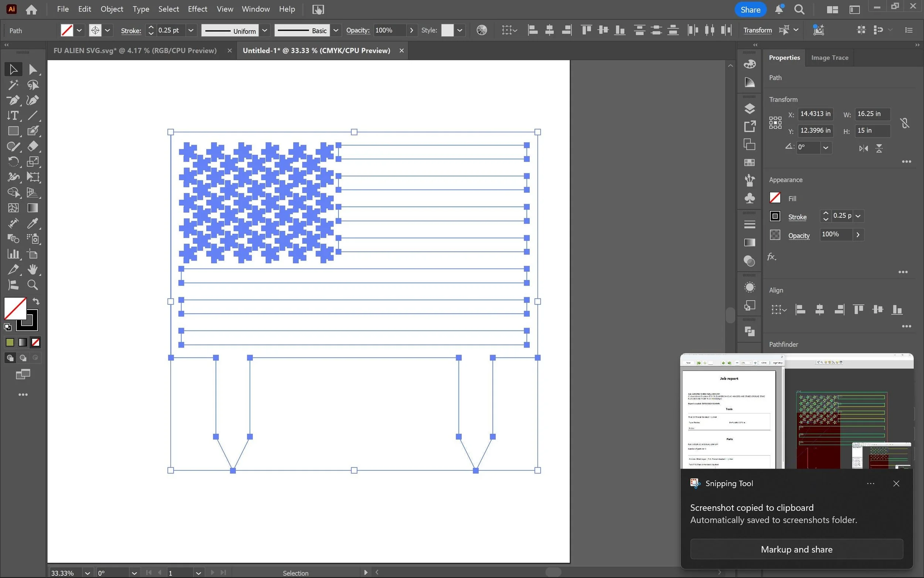Select the Eraser tool

pyautogui.click(x=33, y=146)
